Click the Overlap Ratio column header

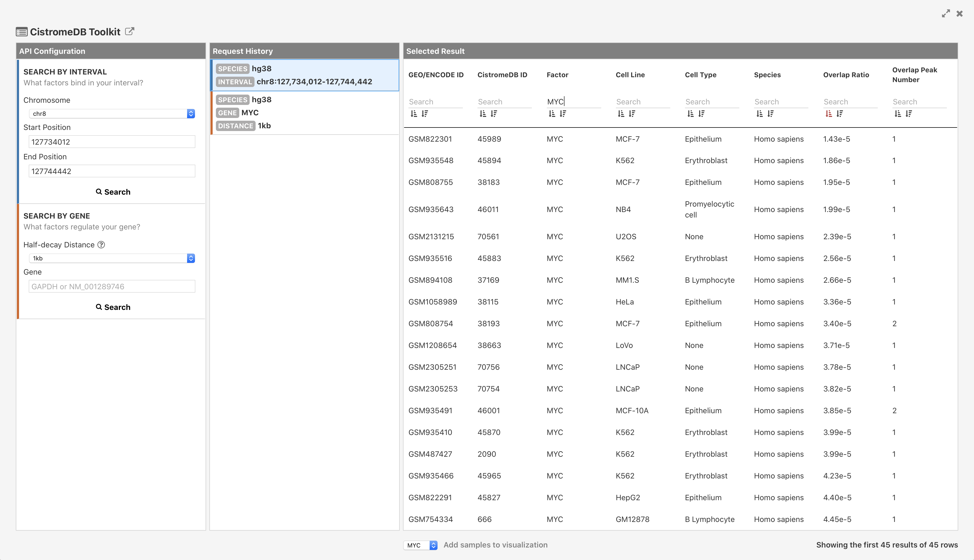coord(846,75)
